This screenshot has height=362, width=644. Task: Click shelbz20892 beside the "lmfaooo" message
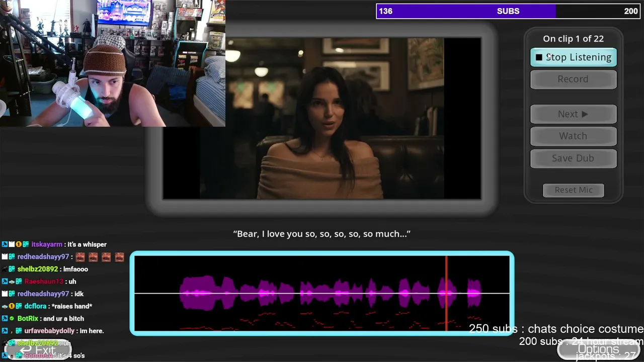point(37,269)
